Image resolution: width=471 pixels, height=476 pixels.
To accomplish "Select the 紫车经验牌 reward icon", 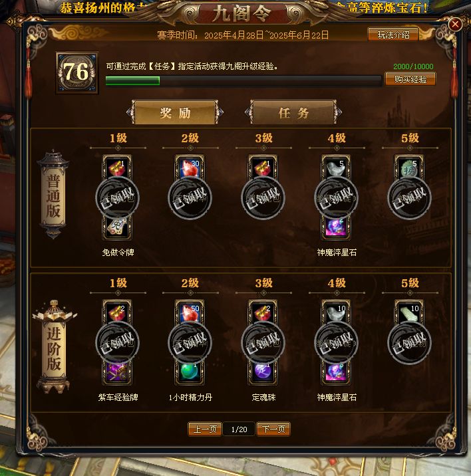I will tap(117, 373).
